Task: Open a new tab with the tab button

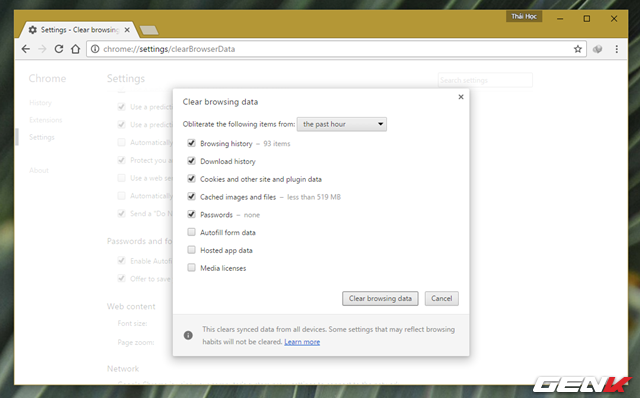Action: click(149, 30)
